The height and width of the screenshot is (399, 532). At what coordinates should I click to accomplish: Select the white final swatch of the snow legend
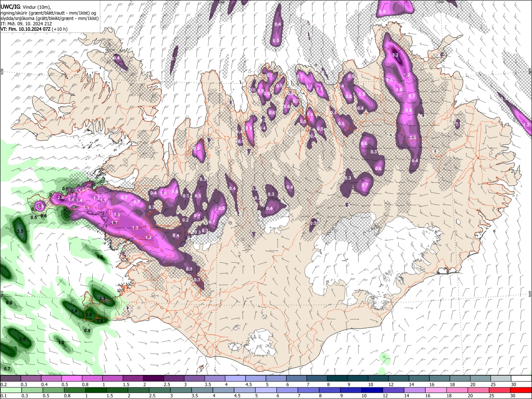(x=521, y=378)
